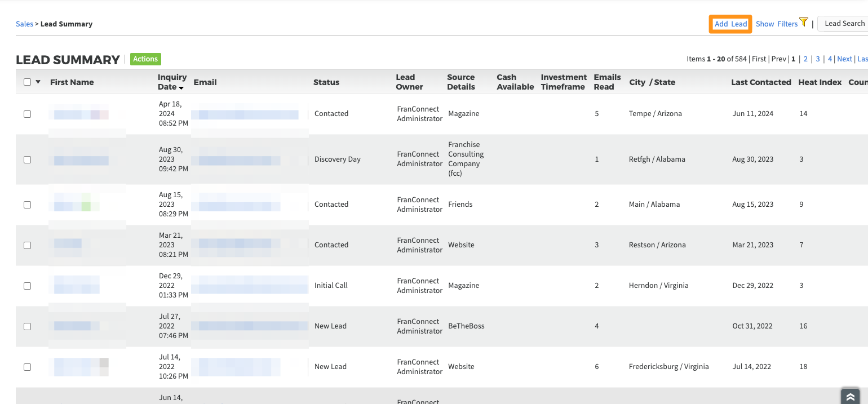Check the Tempe / Arizona lead row checkbox
Screen dimensions: 868x404
click(x=28, y=114)
